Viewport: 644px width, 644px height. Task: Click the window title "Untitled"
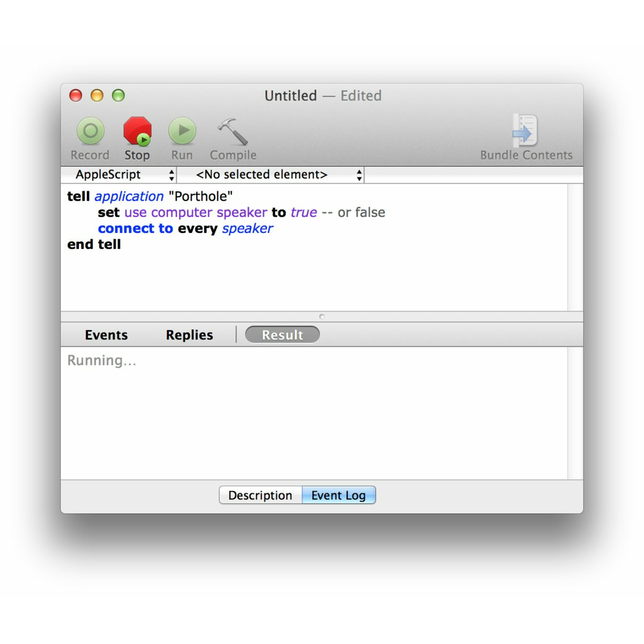coord(291,96)
